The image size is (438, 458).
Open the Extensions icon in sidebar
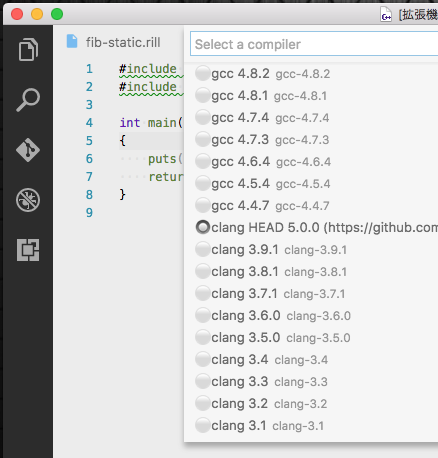tap(28, 250)
